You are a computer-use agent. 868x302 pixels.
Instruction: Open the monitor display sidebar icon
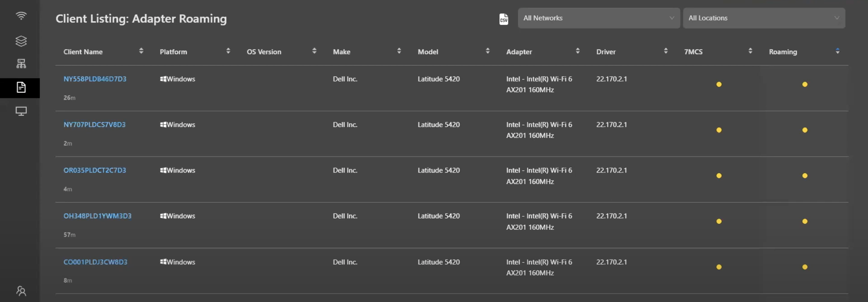point(21,111)
